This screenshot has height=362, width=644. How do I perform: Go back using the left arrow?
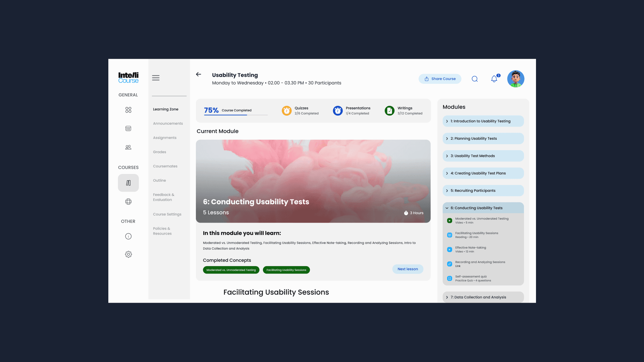pyautogui.click(x=199, y=74)
